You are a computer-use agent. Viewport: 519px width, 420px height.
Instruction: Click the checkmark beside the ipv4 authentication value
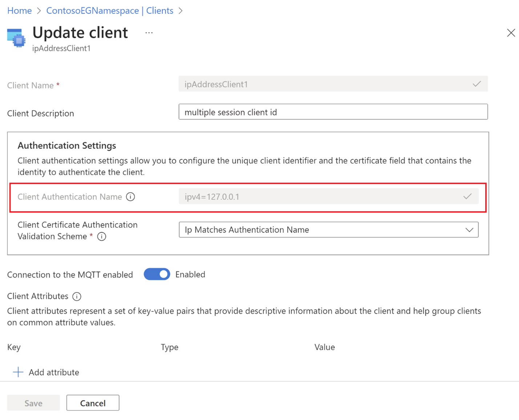click(467, 196)
